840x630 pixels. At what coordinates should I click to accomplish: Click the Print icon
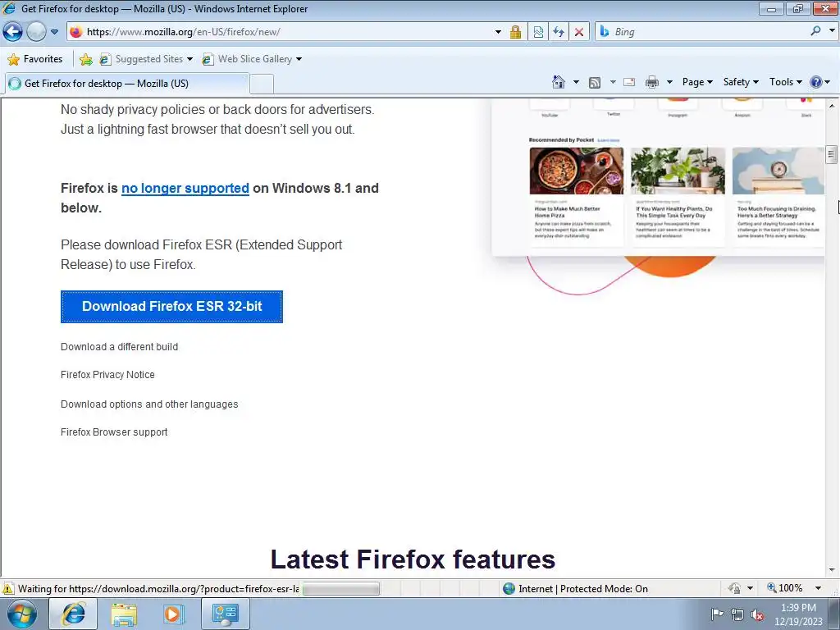(x=652, y=83)
